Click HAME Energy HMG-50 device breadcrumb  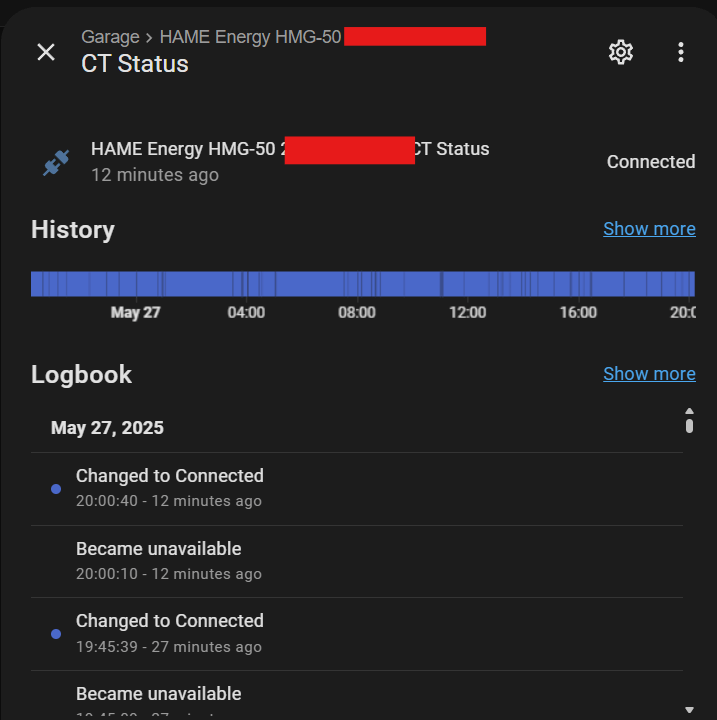point(250,37)
